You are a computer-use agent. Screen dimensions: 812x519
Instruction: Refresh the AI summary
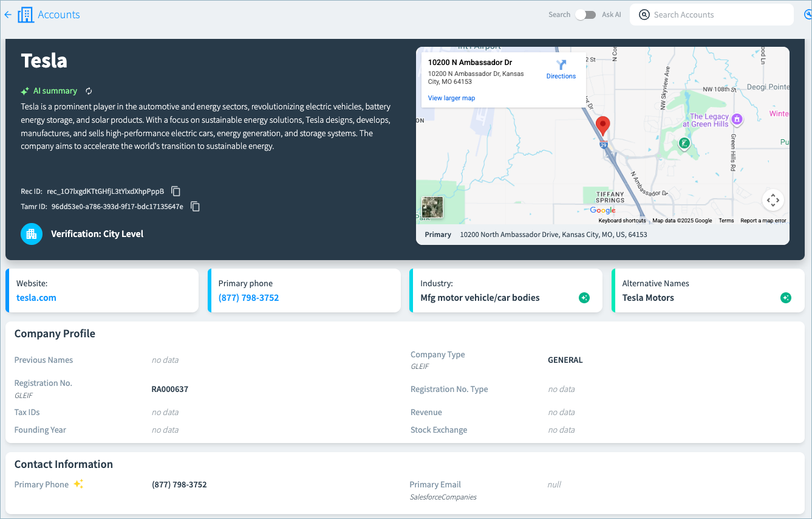tap(89, 91)
